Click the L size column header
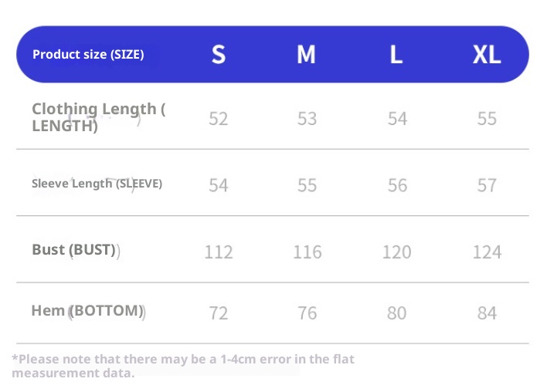The width and height of the screenshot is (547, 392). (396, 55)
